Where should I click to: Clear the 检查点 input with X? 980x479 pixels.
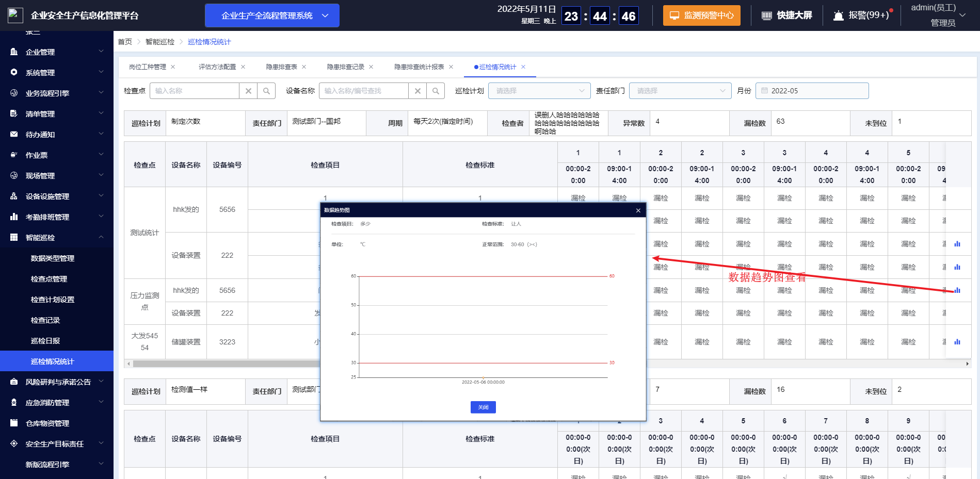pyautogui.click(x=248, y=91)
